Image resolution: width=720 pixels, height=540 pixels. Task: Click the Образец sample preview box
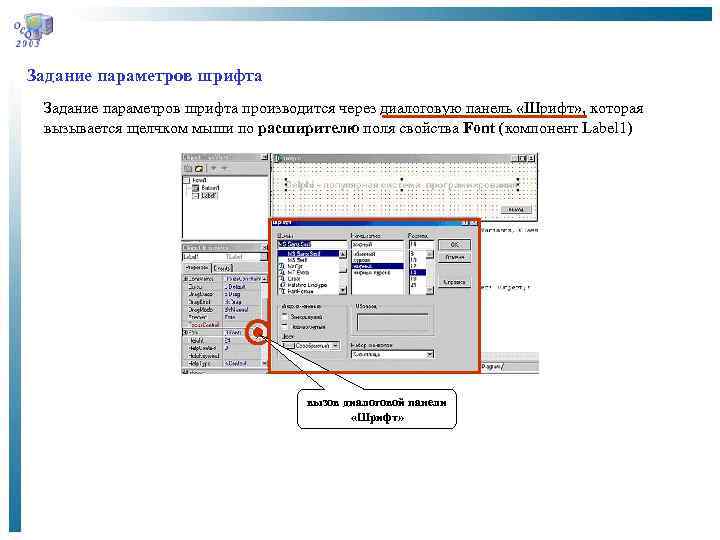[x=392, y=322]
